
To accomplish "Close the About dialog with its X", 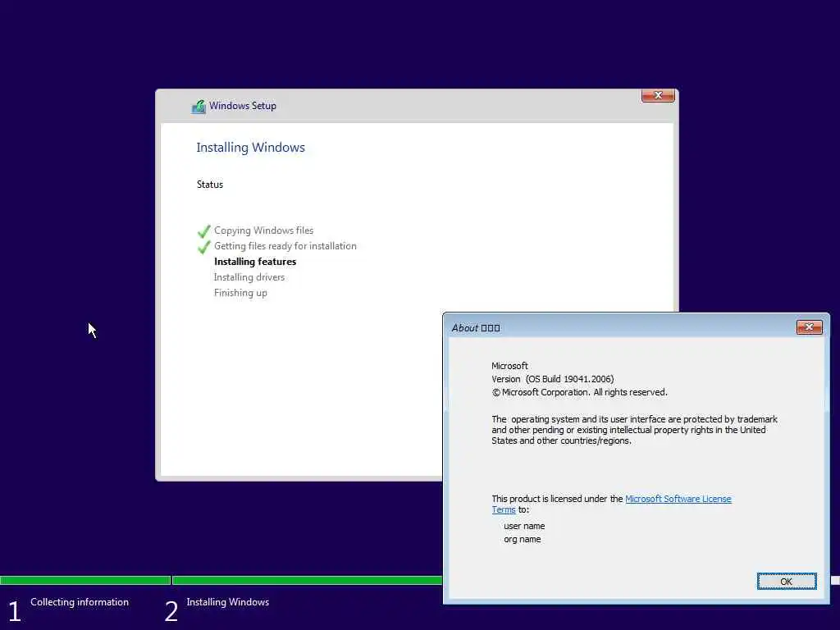I will pos(809,326).
